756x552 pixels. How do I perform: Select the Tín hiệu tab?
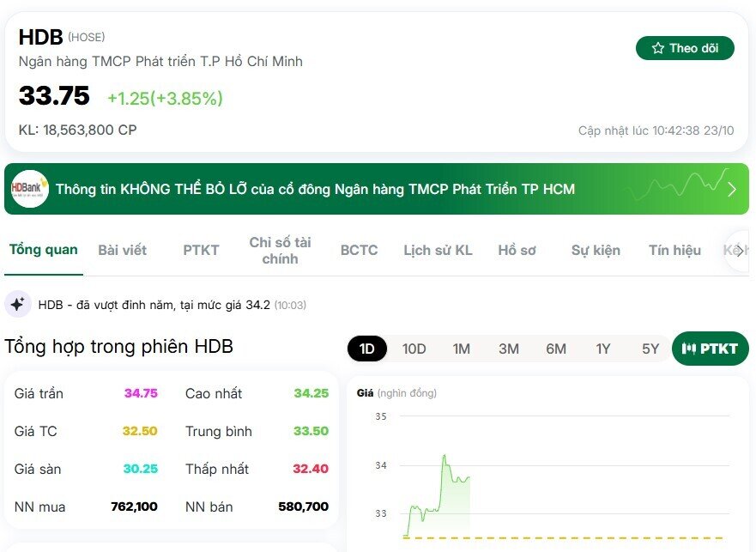point(674,251)
